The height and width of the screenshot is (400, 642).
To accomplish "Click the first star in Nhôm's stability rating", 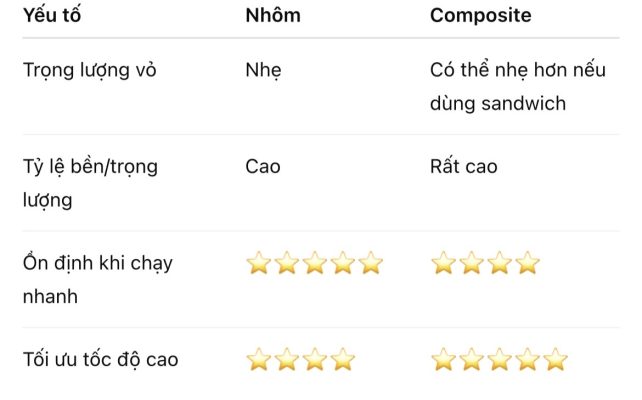I will [259, 264].
